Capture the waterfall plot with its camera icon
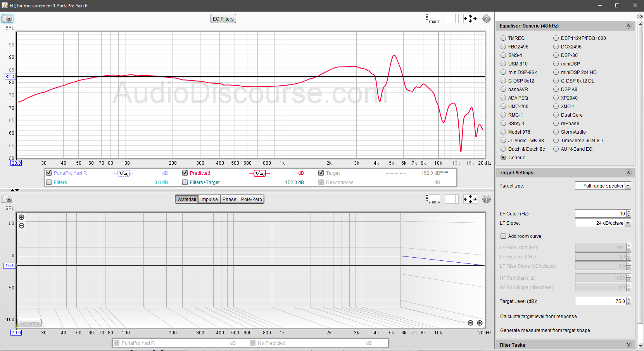This screenshot has height=351, width=644. (8, 199)
